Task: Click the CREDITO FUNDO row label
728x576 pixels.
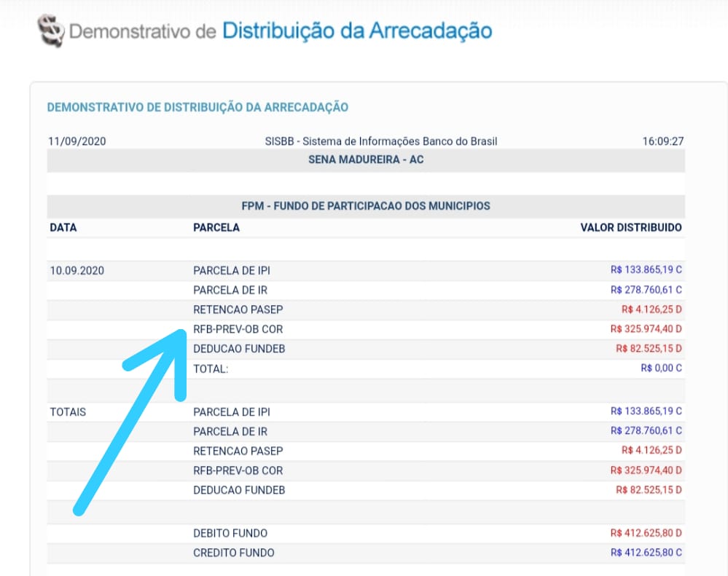Action: point(233,553)
